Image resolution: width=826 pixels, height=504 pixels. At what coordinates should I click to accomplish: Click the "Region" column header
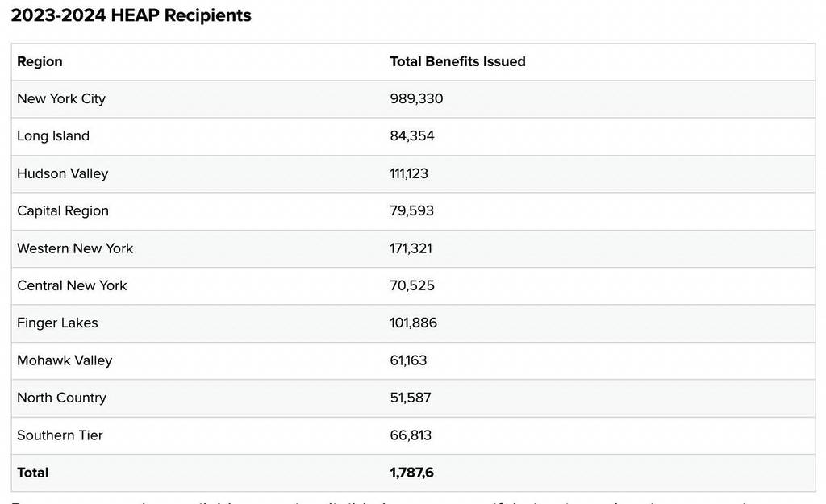[x=40, y=61]
